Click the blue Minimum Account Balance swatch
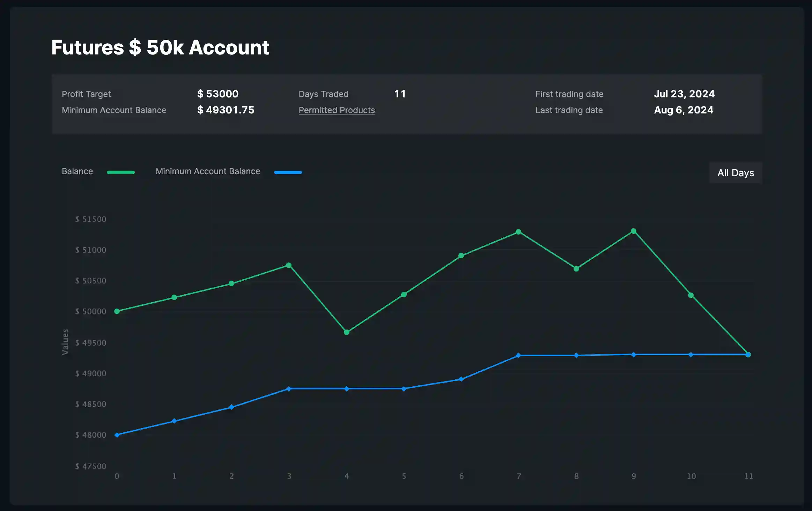 point(288,172)
